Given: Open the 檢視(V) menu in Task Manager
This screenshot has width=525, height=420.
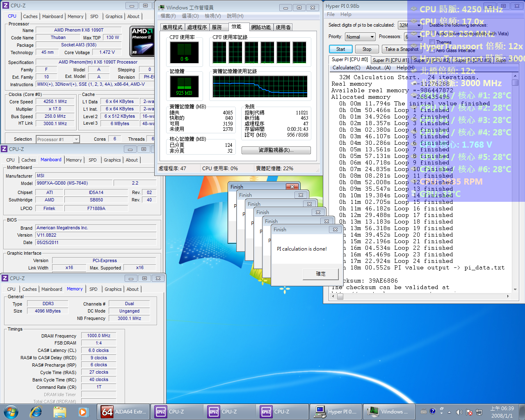Looking at the screenshot, I should tap(212, 16).
